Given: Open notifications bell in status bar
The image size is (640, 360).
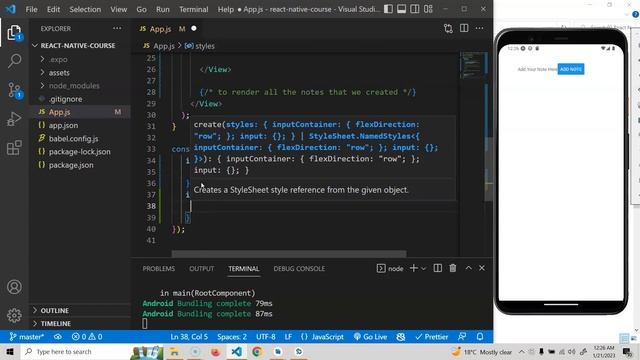Looking at the screenshot, I should tap(480, 337).
